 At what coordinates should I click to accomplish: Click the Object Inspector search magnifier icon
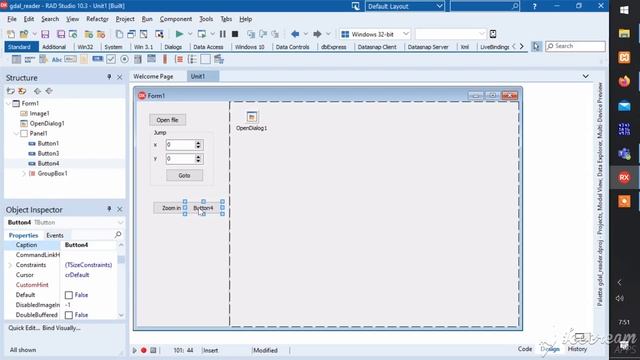118,235
